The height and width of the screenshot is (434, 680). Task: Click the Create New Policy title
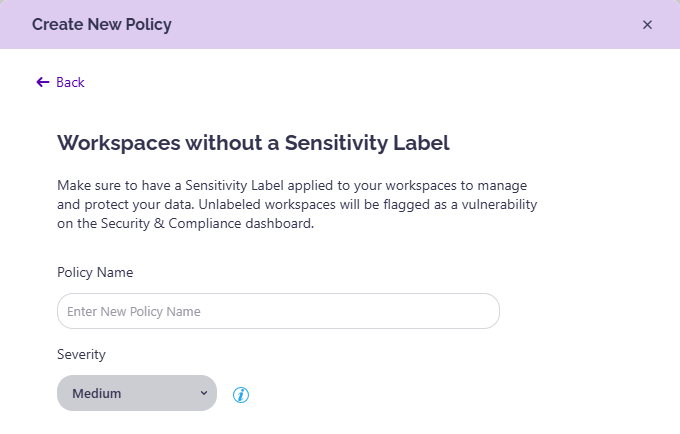coord(102,25)
